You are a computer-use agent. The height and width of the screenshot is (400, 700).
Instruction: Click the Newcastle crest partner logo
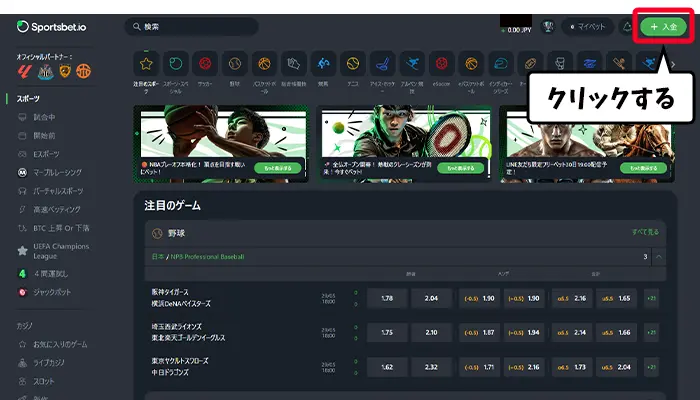(x=45, y=71)
